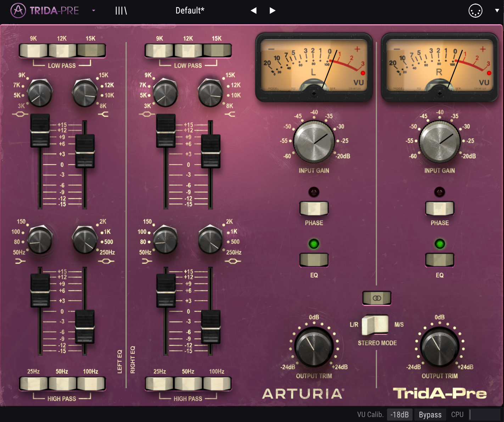Click the left L VU meter
Viewport: 504px width, 422px height.
pyautogui.click(x=314, y=67)
